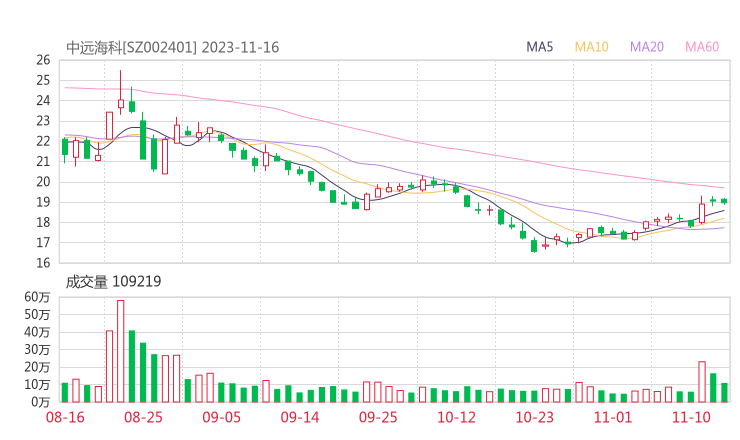The height and width of the screenshot is (440, 740).
Task: Select the tallest volume bar near 60万
Action: click(121, 351)
